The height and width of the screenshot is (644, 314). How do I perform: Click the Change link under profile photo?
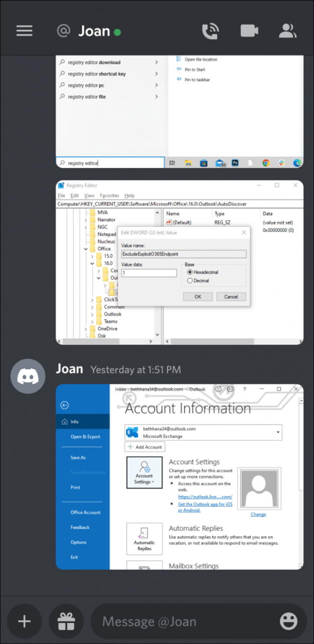pos(258,514)
